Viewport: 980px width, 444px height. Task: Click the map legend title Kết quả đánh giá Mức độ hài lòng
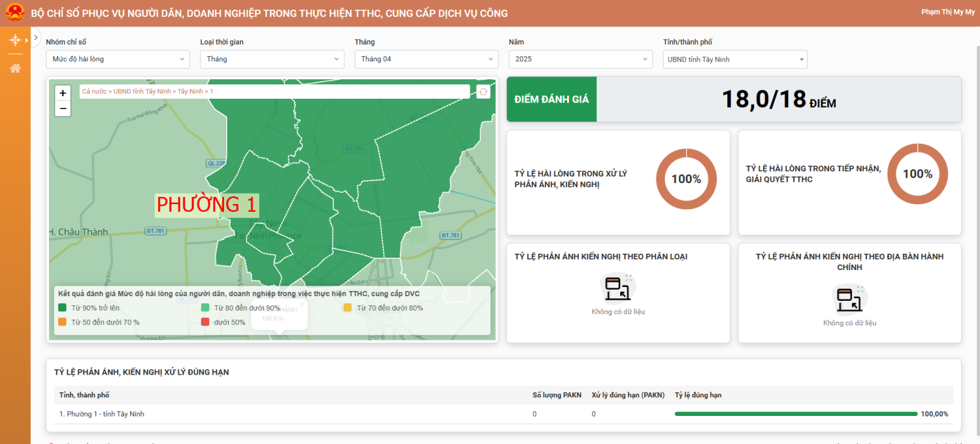(x=238, y=294)
